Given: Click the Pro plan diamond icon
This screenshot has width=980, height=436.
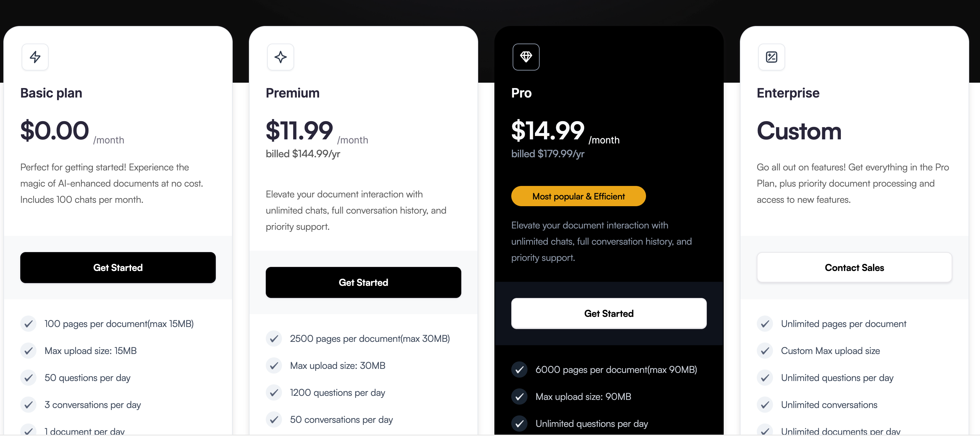Looking at the screenshot, I should [526, 57].
